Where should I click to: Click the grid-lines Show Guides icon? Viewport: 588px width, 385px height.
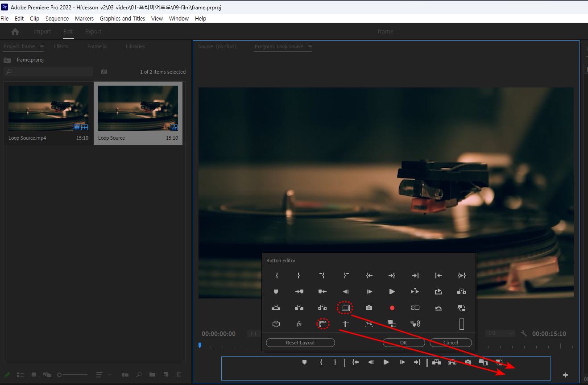click(345, 324)
